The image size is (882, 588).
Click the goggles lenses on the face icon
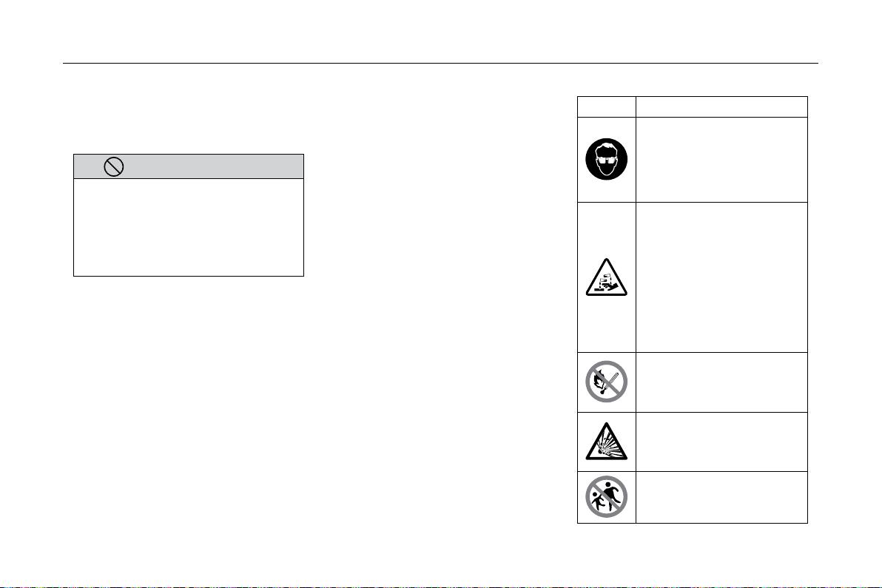coord(607,160)
